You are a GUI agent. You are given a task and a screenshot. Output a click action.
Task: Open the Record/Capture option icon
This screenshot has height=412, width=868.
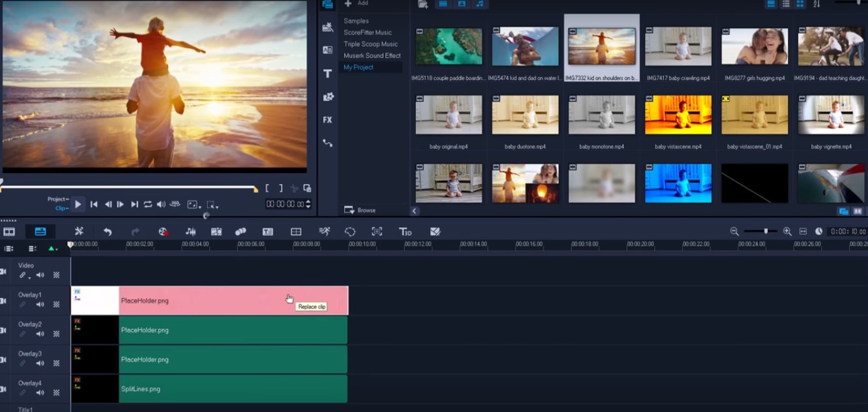pyautogui.click(x=164, y=232)
